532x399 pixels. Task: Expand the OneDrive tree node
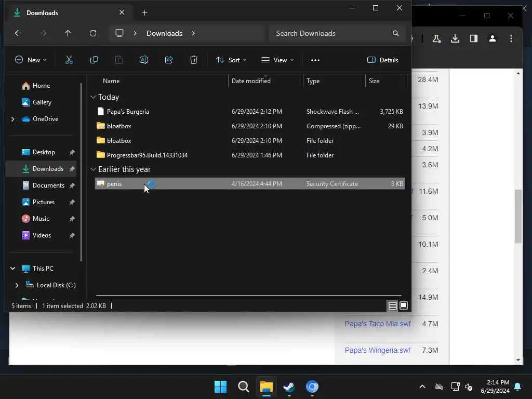click(x=13, y=119)
